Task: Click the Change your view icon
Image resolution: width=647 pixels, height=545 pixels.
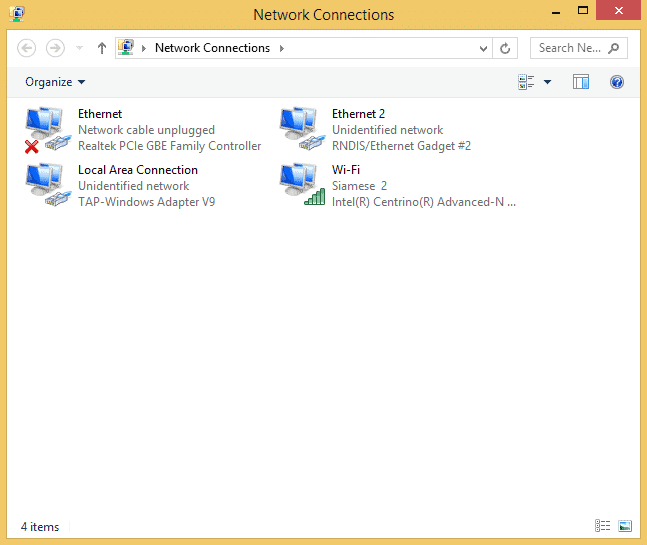Action: pyautogui.click(x=526, y=82)
